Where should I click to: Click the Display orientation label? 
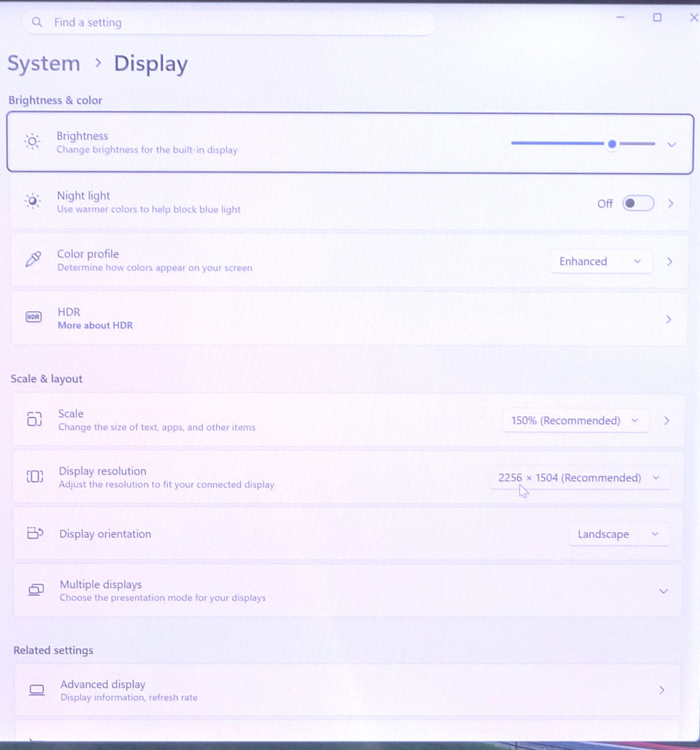105,534
